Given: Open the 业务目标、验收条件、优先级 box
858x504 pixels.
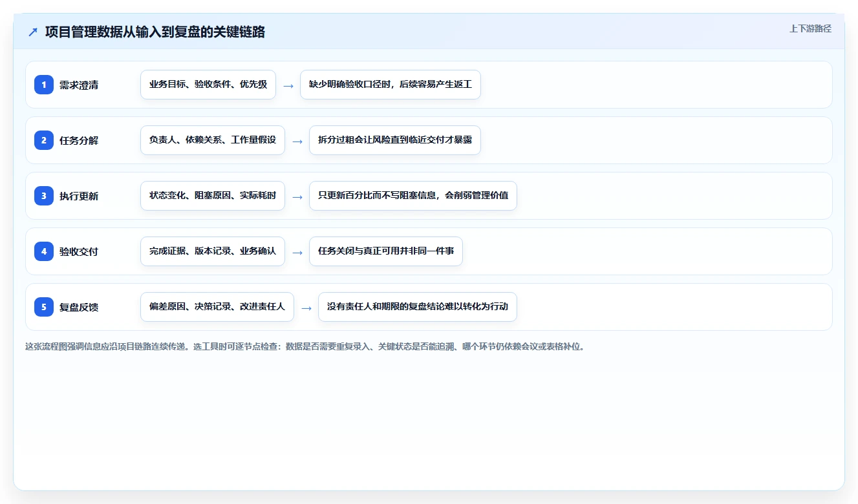Looking at the screenshot, I should (208, 85).
